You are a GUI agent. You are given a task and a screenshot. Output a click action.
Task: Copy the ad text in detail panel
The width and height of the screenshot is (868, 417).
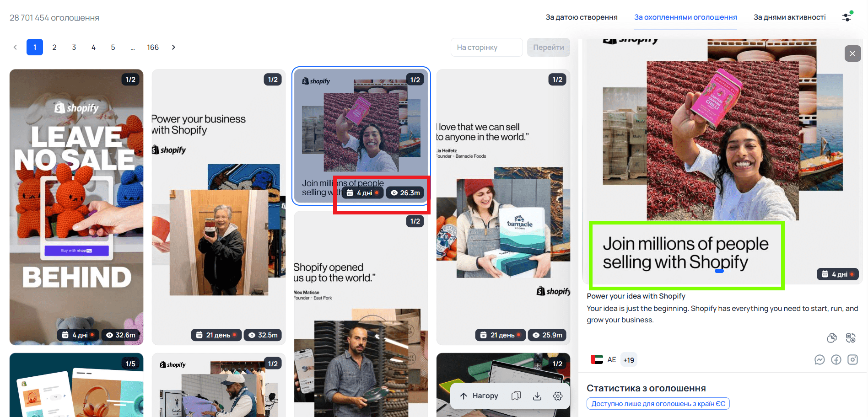(832, 338)
